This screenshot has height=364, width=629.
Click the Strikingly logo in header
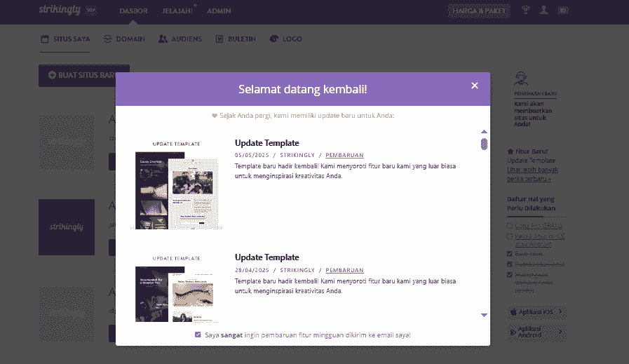(60, 10)
